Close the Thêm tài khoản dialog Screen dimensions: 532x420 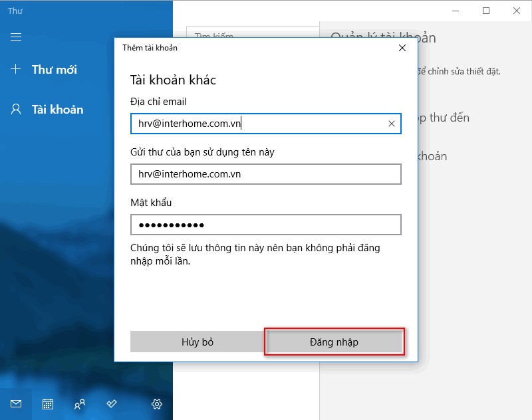coord(402,48)
